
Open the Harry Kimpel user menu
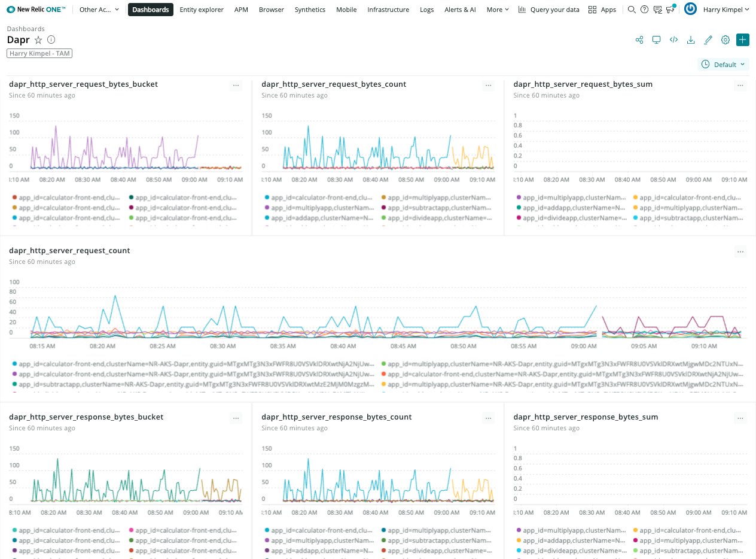click(725, 10)
